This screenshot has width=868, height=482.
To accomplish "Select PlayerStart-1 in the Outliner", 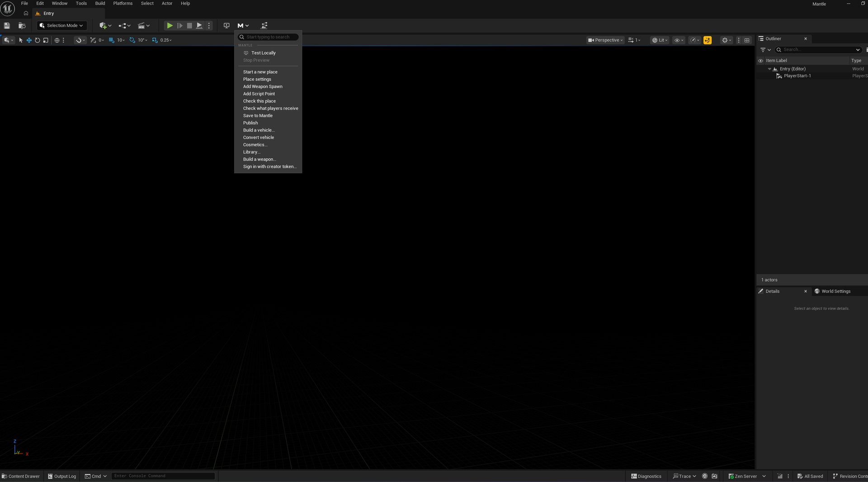I will pyautogui.click(x=797, y=76).
